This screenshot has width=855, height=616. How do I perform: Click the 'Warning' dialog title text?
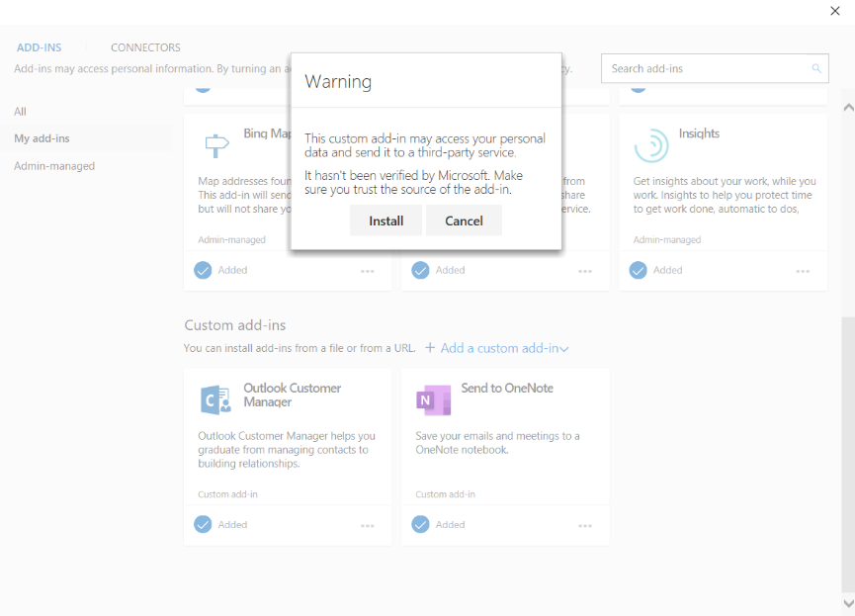(x=338, y=81)
